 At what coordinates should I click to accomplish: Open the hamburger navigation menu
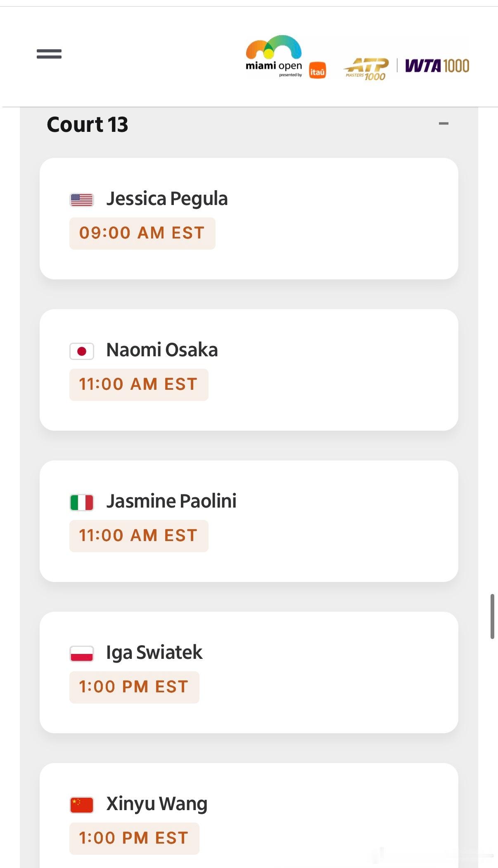49,54
